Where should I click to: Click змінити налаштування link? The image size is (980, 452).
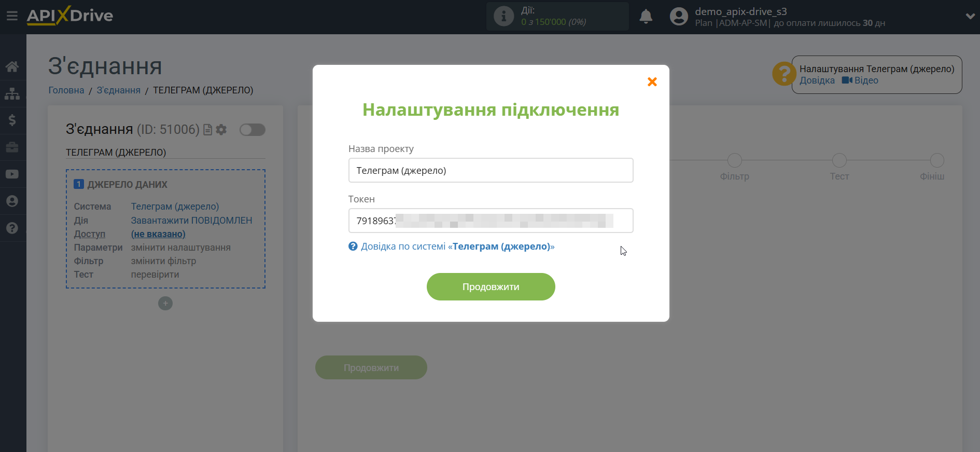click(x=180, y=248)
